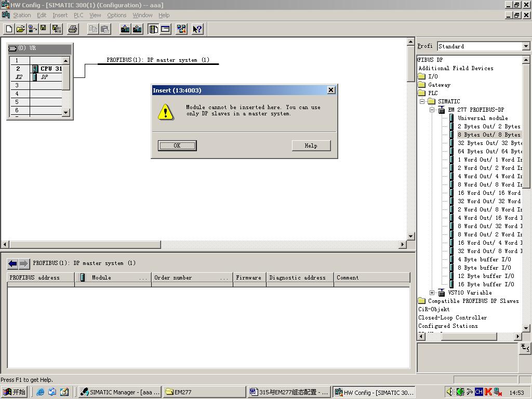Click the blue back arrow in details pane
Screen dimensions: 532x399
[x=13, y=263]
